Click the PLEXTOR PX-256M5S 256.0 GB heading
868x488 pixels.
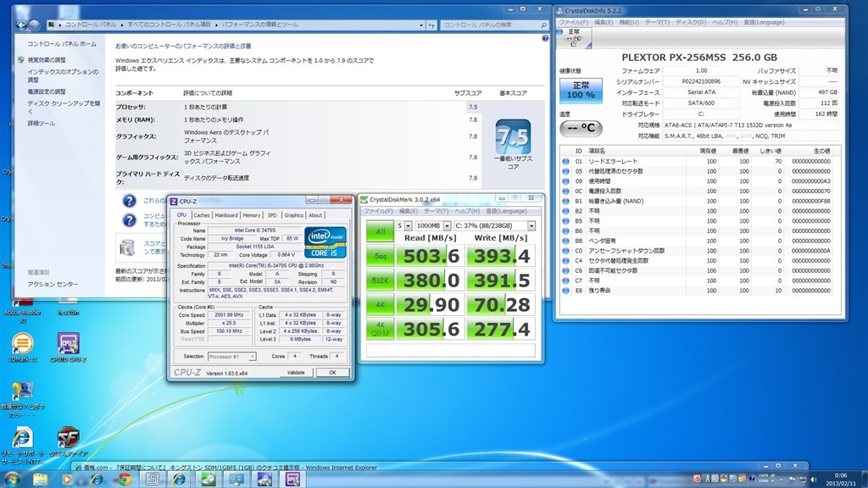click(x=699, y=57)
